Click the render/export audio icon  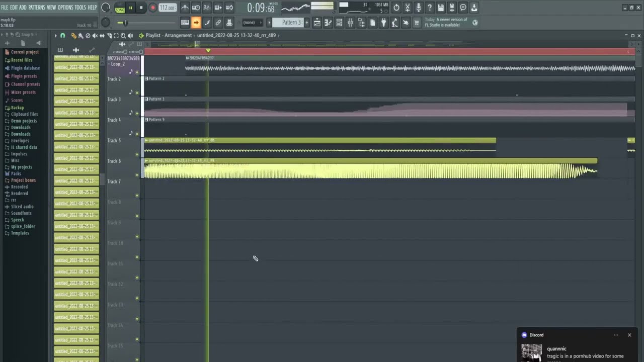click(x=452, y=8)
